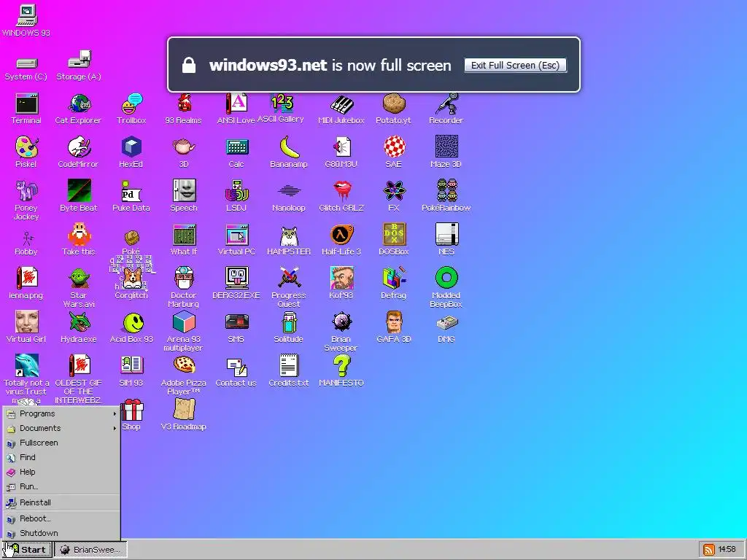Image resolution: width=747 pixels, height=560 pixels.
Task: Switch to BrianSwee... taskbar item
Action: pos(90,550)
